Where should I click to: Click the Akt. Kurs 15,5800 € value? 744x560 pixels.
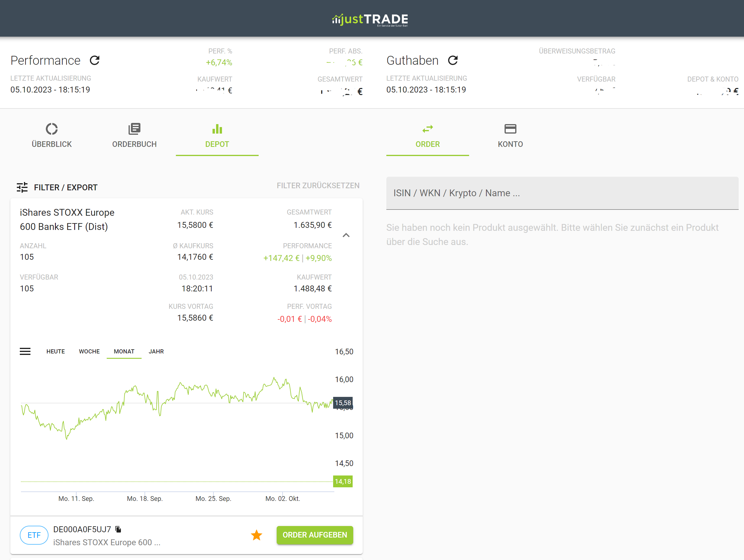pos(195,225)
